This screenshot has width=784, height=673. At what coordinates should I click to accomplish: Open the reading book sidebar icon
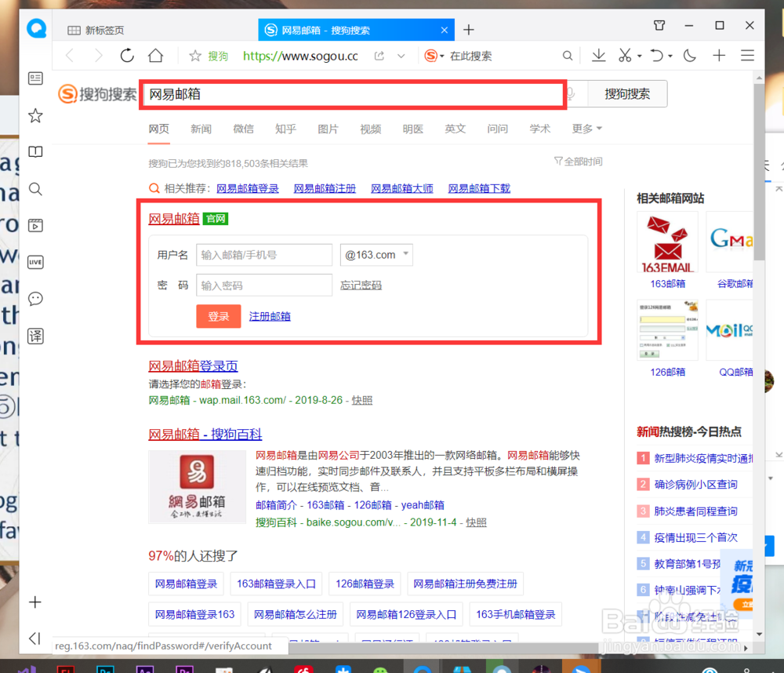[x=35, y=151]
